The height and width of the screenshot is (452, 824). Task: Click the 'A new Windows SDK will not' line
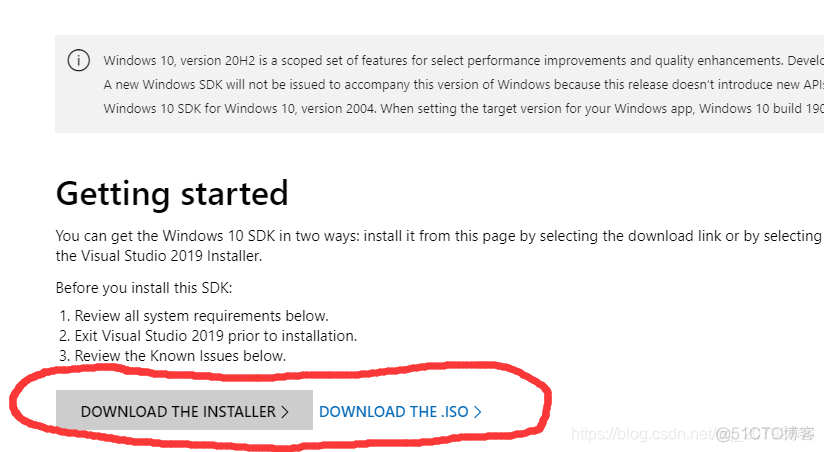464,85
